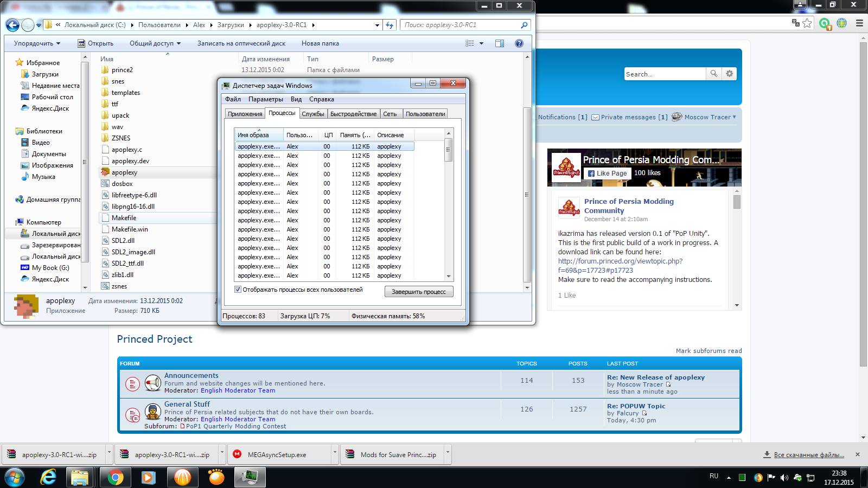Open Windows Start button
Image resolution: width=868 pixels, height=488 pixels.
[14, 478]
